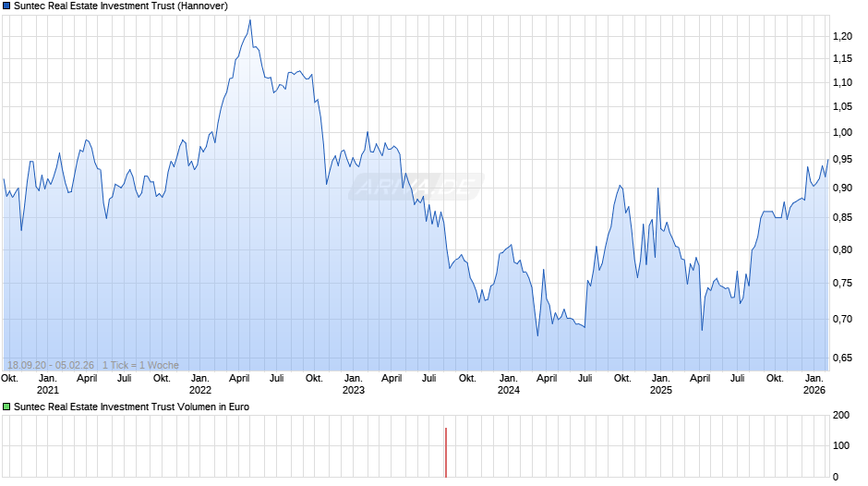Click the price axis label 0,75
This screenshot has width=868, height=486.
click(842, 283)
